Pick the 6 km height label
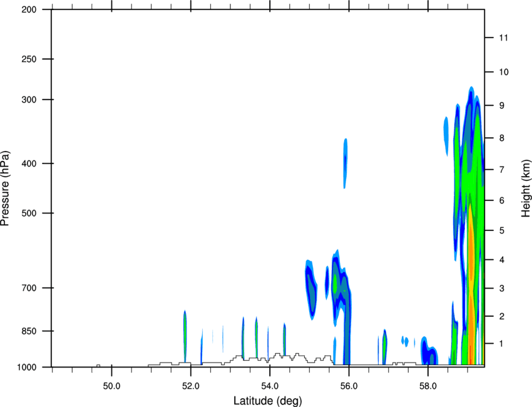 (502, 200)
